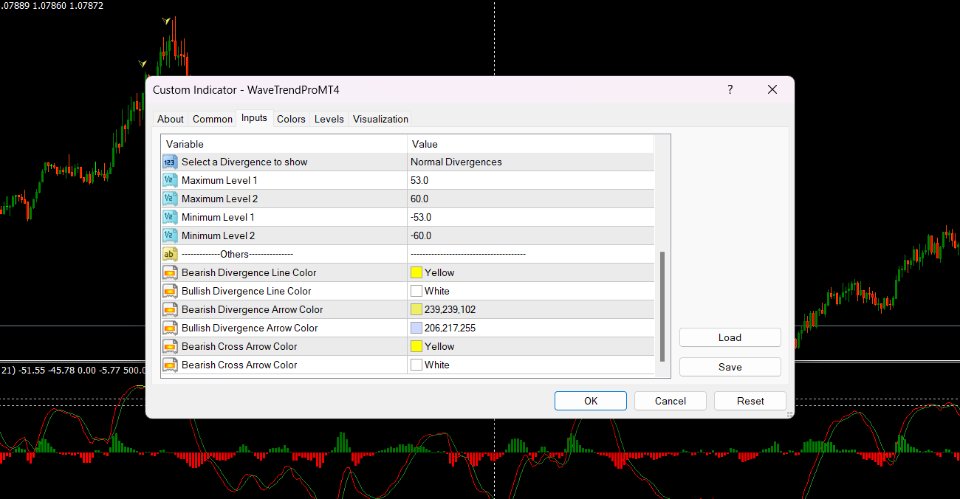Screen dimensions: 960x499
Task: Open the About tab
Action: pyautogui.click(x=170, y=119)
